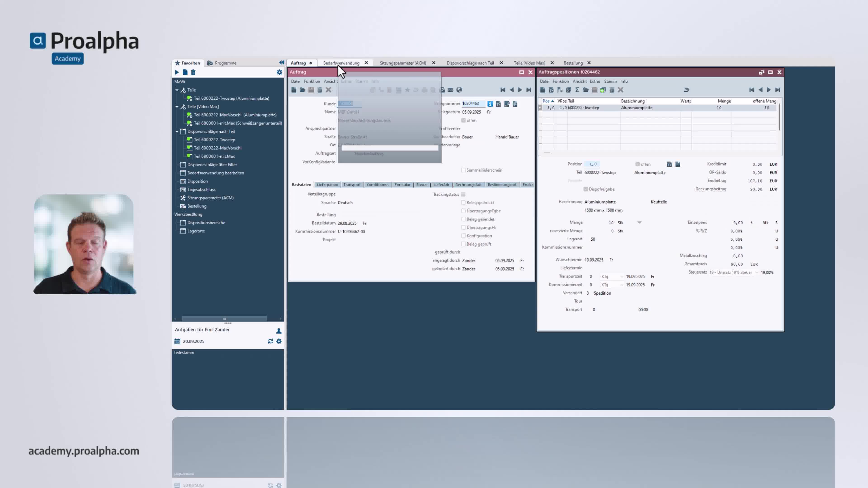
Task: Jump to last record in Auftragspositionen
Action: [x=777, y=90]
